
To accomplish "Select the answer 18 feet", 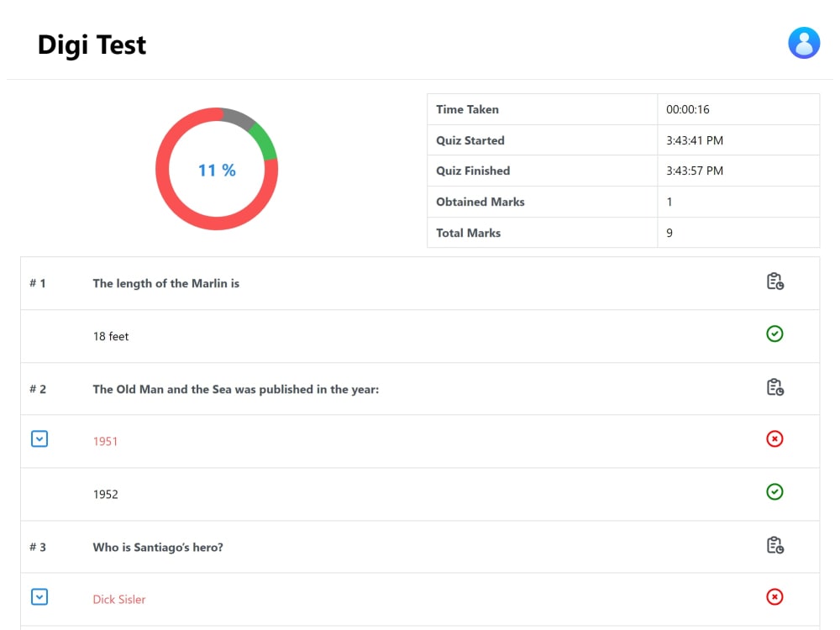I will [x=109, y=336].
